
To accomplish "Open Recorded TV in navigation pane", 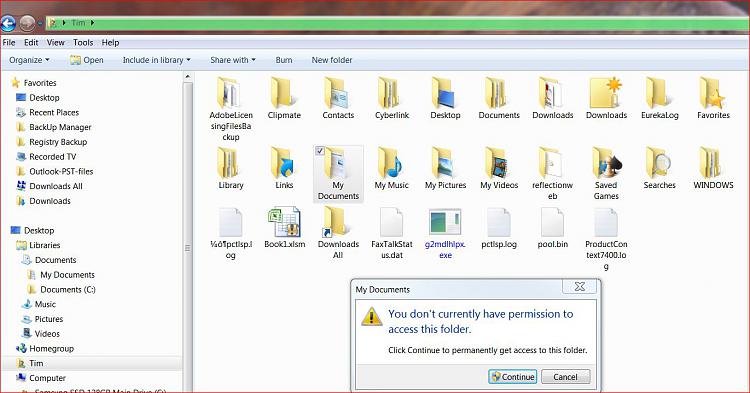I will [x=46, y=157].
